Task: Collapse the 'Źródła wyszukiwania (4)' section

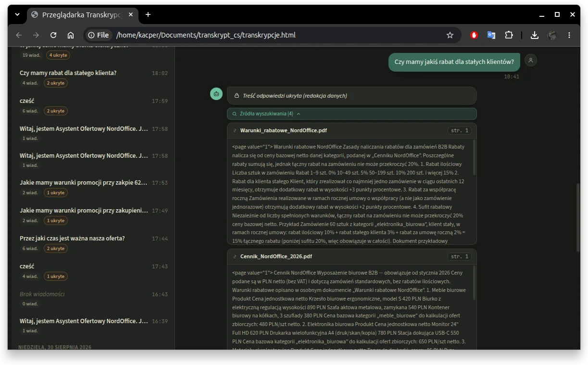Action: pos(351,114)
